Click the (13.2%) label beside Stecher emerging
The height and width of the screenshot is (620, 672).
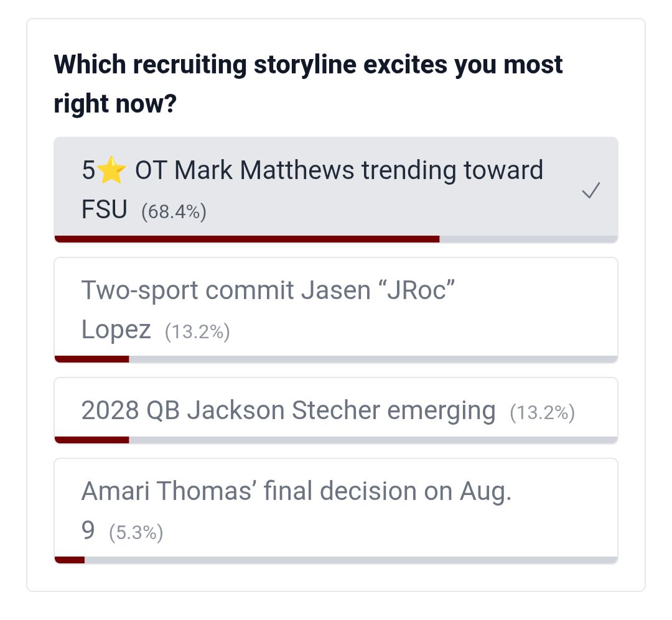[x=542, y=413]
